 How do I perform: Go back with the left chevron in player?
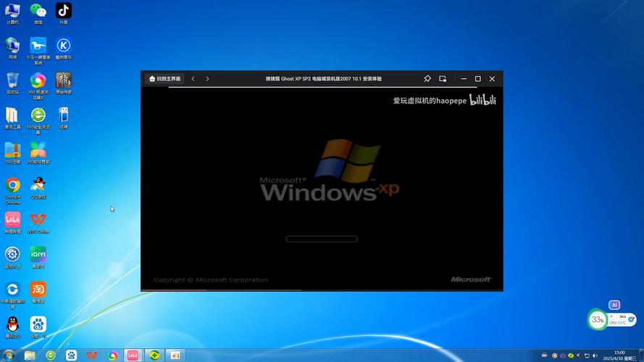click(x=193, y=79)
